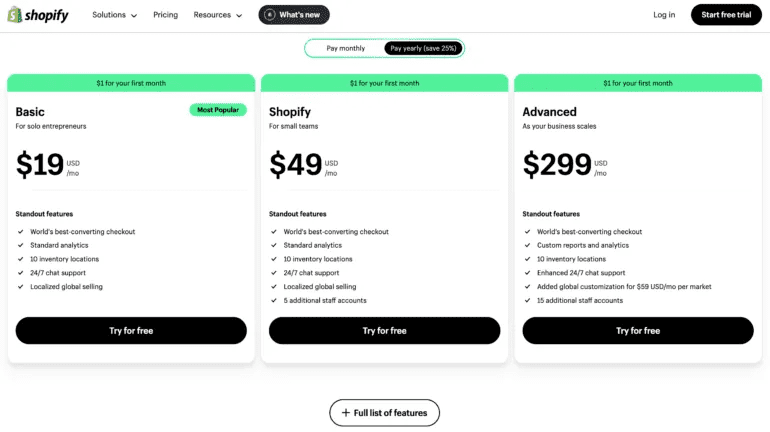Expand the Solutions dropdown menu
770x432 pixels.
[x=115, y=15]
